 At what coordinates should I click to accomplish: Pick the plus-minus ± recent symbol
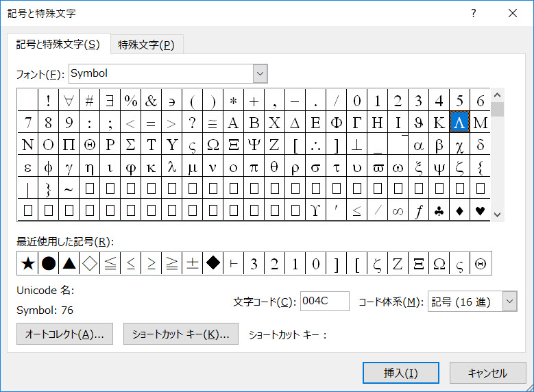click(x=193, y=263)
